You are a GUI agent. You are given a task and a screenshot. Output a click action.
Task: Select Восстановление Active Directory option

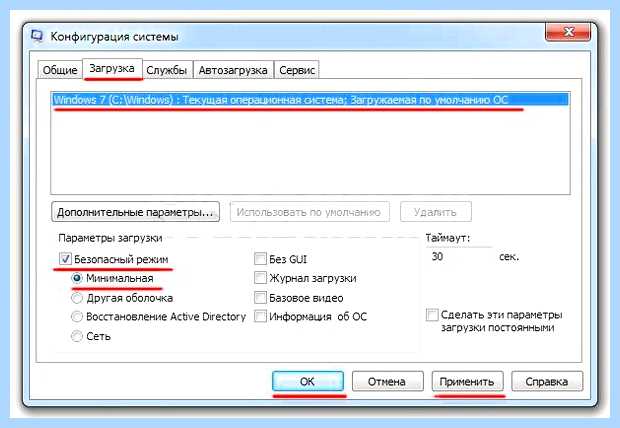coord(77,316)
